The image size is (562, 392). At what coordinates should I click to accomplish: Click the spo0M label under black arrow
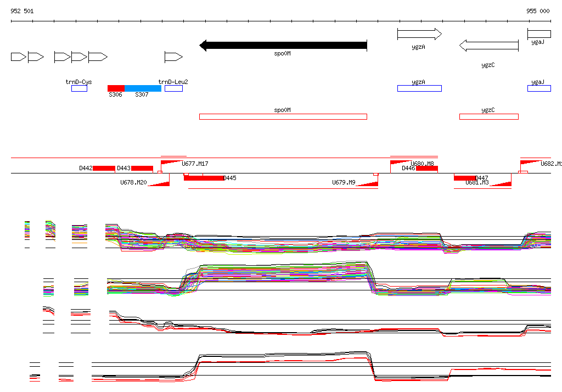click(x=283, y=53)
